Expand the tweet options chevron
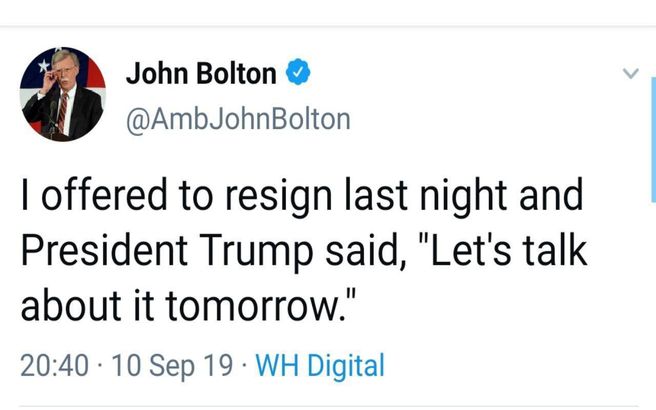656x410 pixels. (x=630, y=73)
